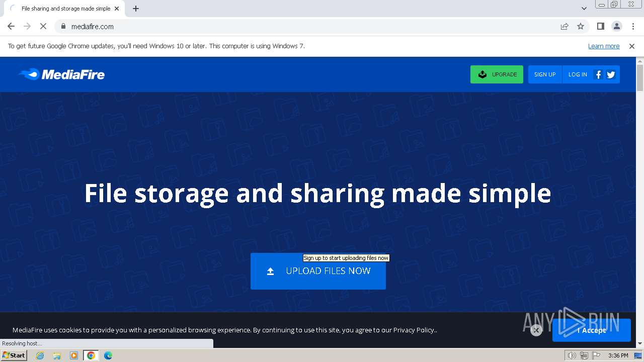644x362 pixels.
Task: Click SIGN UP in the header
Action: coord(545,74)
